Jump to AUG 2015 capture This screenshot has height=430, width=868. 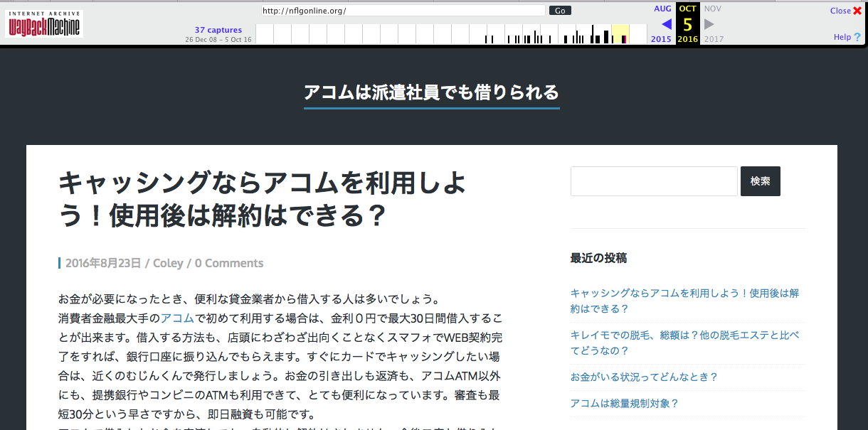pyautogui.click(x=662, y=9)
